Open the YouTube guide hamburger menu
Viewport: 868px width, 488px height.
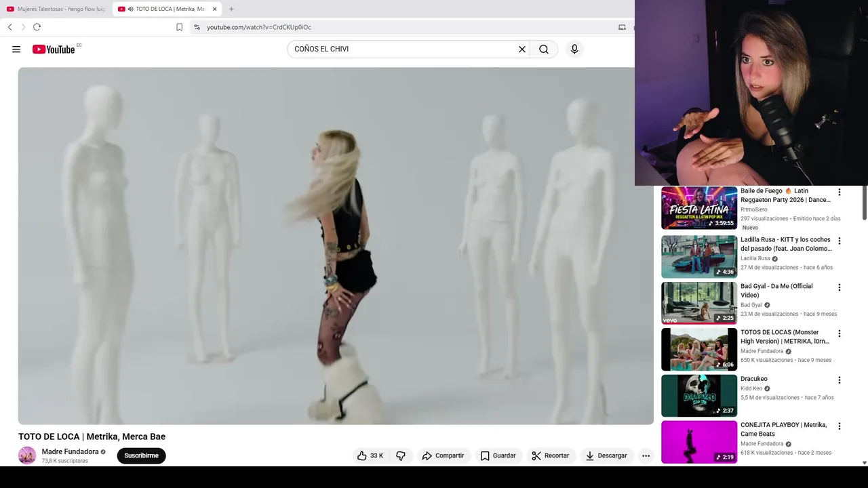tap(16, 49)
